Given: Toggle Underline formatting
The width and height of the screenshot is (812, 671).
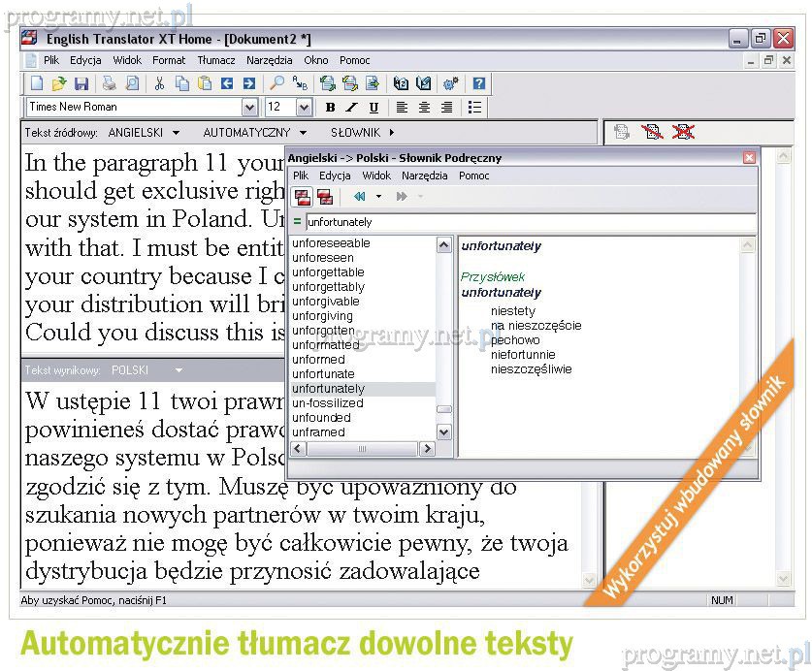Looking at the screenshot, I should coord(374,108).
